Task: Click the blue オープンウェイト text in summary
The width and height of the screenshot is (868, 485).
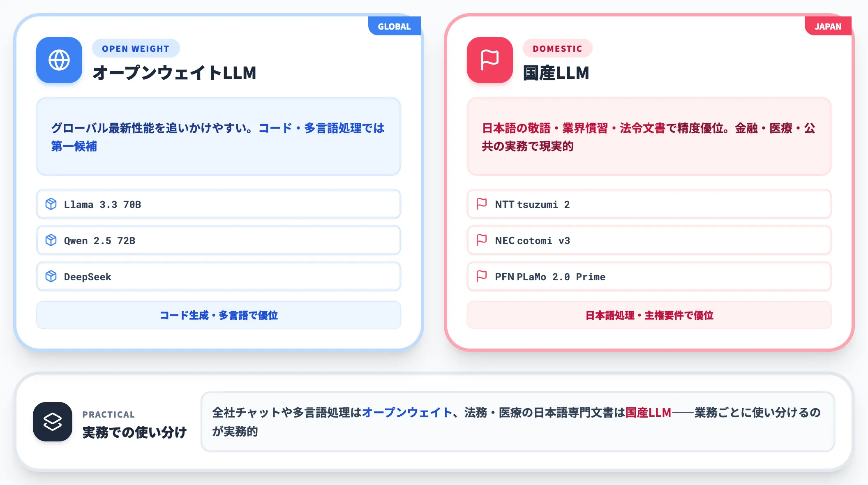Action: pyautogui.click(x=407, y=412)
